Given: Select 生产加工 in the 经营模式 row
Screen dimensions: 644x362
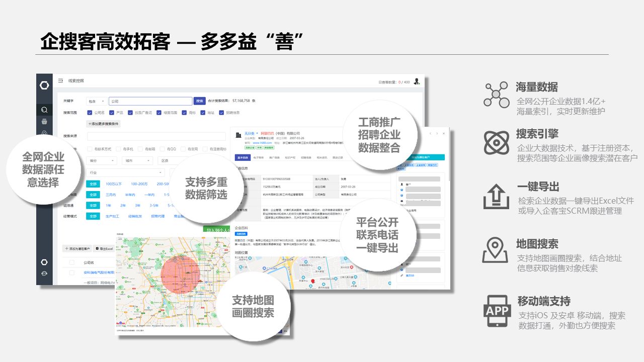Looking at the screenshot, I should click(x=112, y=216).
